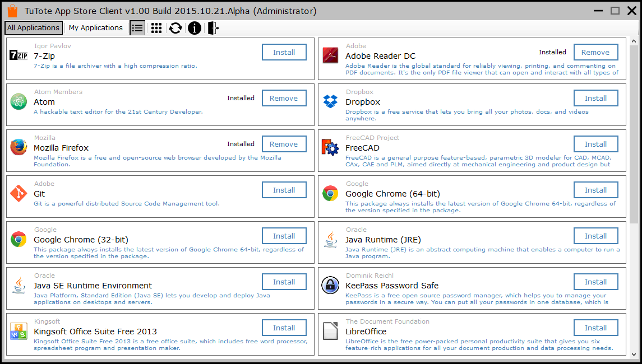Click the Git logo icon
642x364 pixels.
(19, 193)
